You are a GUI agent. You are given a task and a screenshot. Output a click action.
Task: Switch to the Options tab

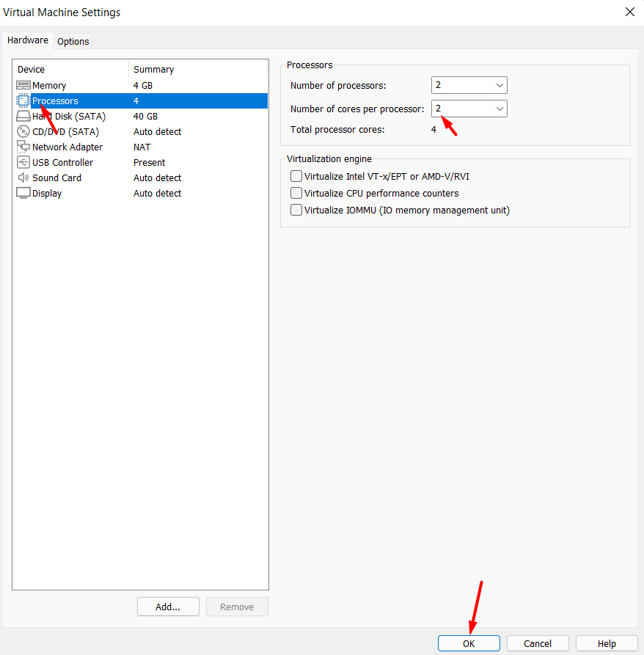coord(73,41)
